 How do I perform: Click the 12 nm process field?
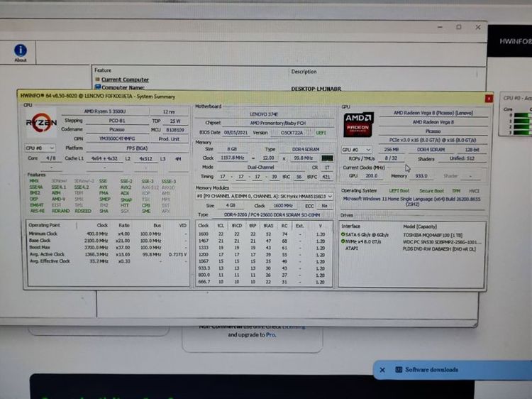pyautogui.click(x=169, y=111)
